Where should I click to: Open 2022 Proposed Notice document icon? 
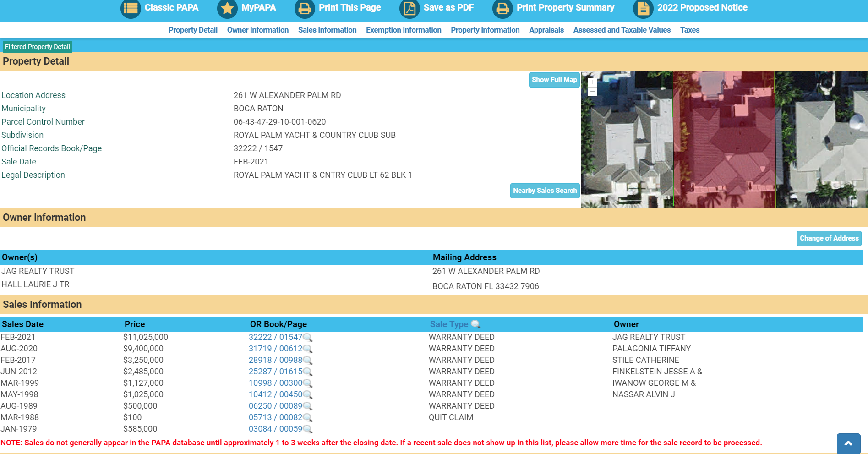click(643, 8)
